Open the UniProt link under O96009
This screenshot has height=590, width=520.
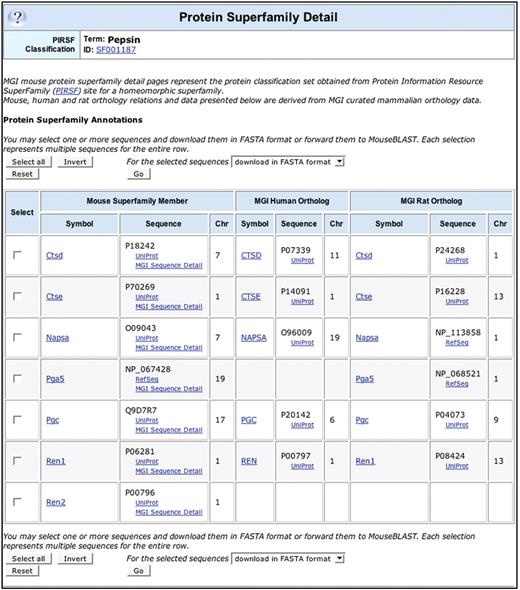coord(302,342)
